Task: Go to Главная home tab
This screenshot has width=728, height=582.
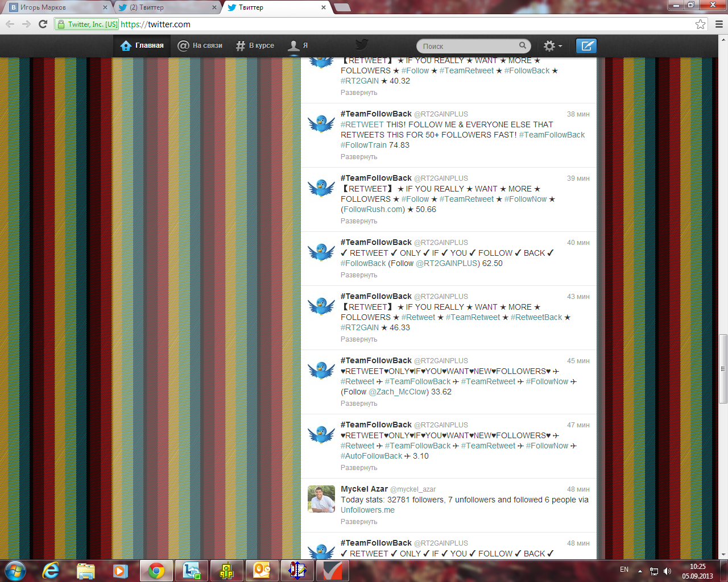Action: [142, 45]
